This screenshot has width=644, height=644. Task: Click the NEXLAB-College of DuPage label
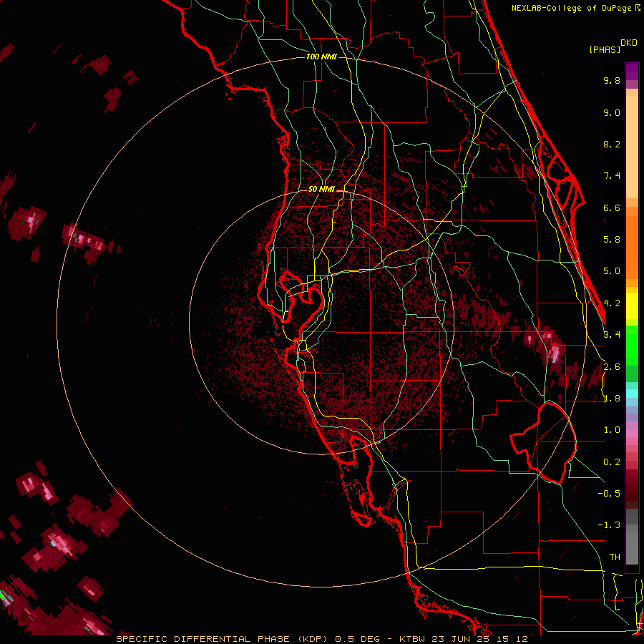(576, 8)
